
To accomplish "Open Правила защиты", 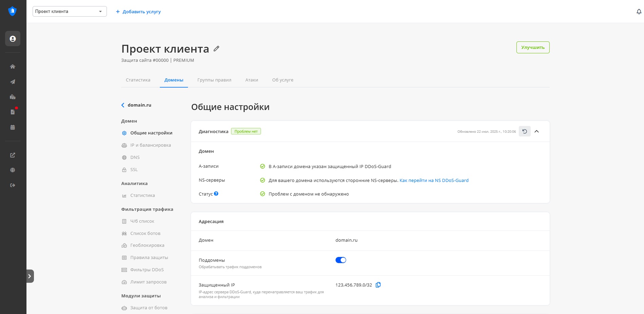I will (145, 258).
